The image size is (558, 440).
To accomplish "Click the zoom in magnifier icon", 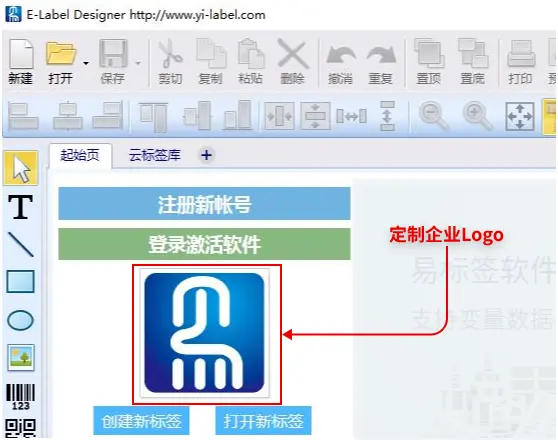I will pyautogui.click(x=477, y=116).
